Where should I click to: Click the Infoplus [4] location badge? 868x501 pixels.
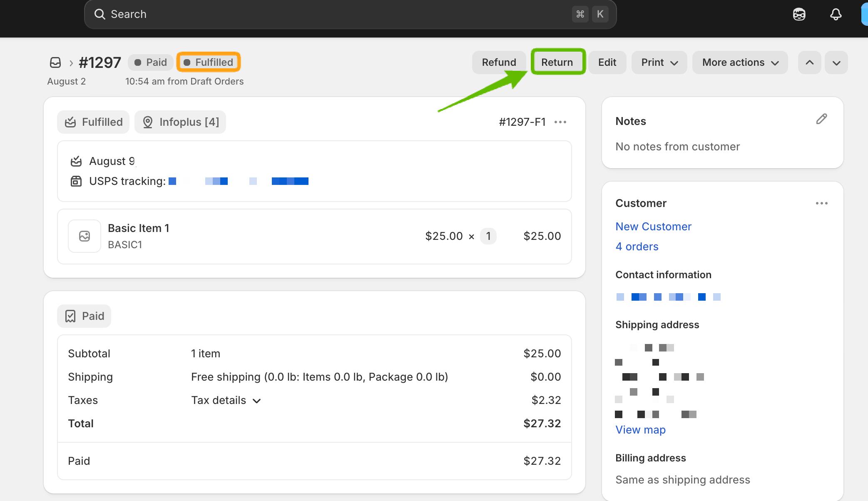(x=180, y=122)
